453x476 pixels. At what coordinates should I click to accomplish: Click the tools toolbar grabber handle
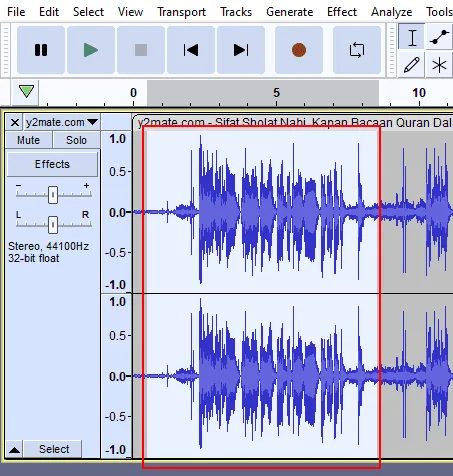[x=391, y=50]
